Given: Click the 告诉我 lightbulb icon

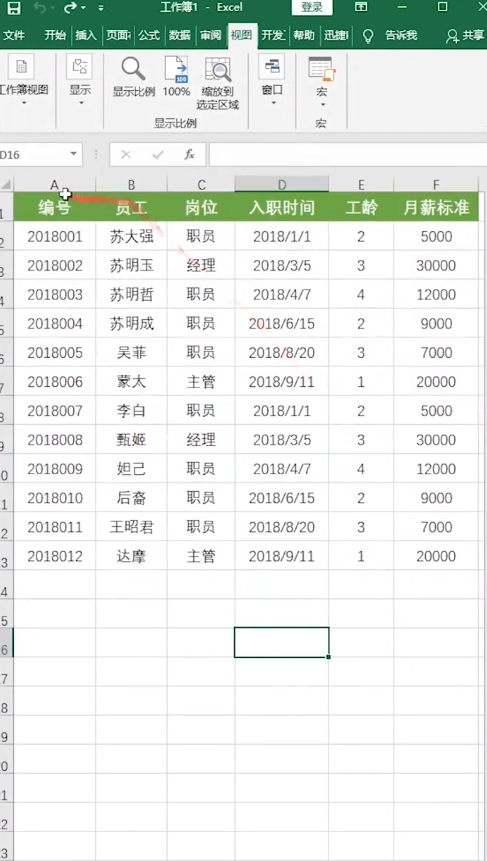Looking at the screenshot, I should click(368, 36).
